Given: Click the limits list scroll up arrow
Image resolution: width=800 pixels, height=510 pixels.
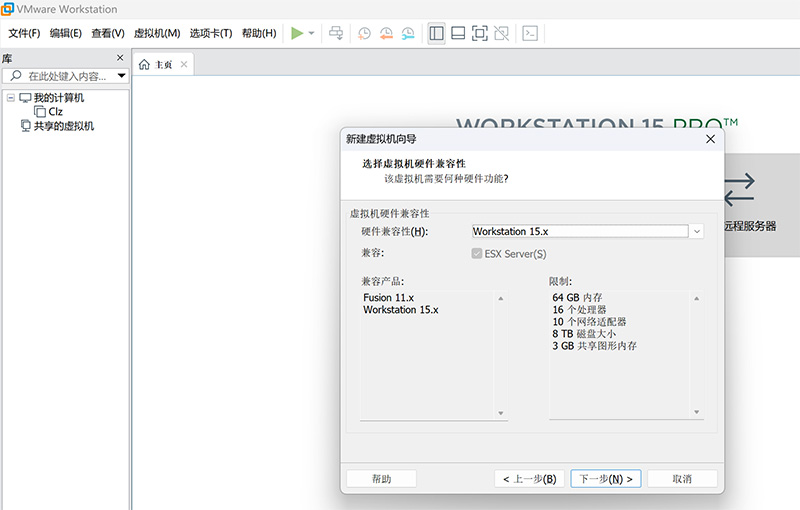Looking at the screenshot, I should (x=696, y=298).
